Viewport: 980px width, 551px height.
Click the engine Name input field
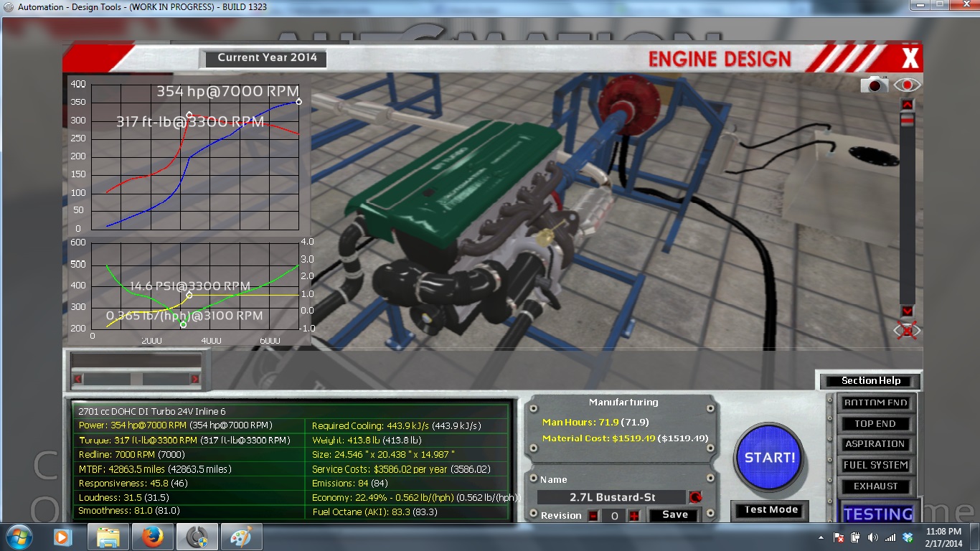coord(611,497)
